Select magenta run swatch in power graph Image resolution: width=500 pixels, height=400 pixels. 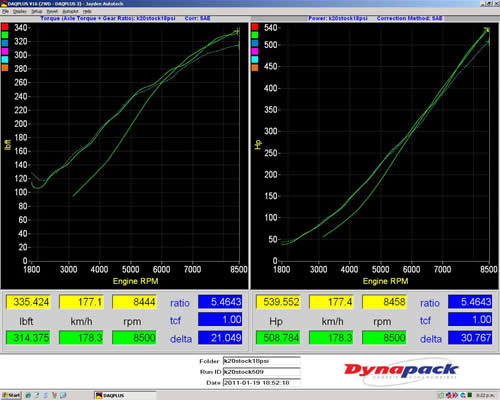click(x=255, y=51)
